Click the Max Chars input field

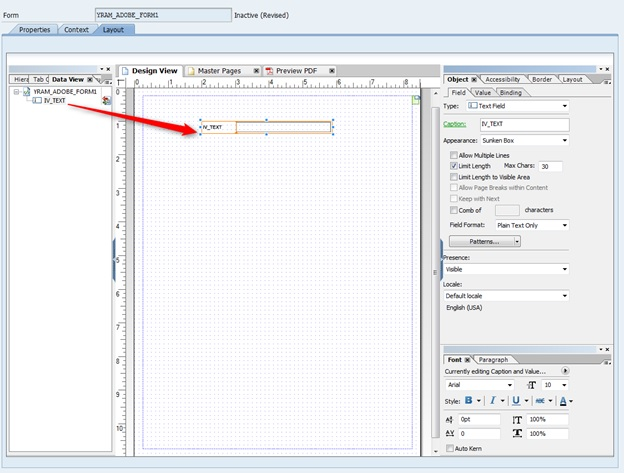click(550, 166)
